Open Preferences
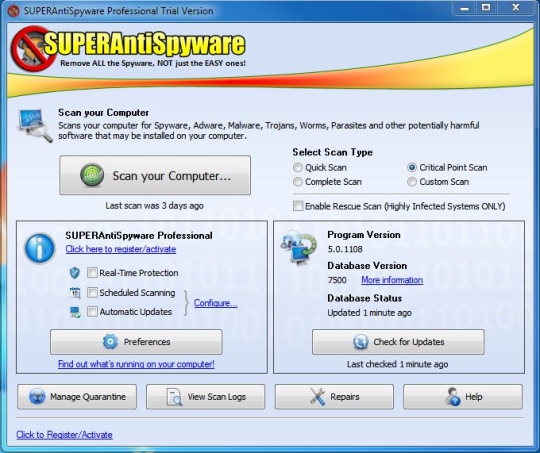This screenshot has height=453, width=540. 136,342
